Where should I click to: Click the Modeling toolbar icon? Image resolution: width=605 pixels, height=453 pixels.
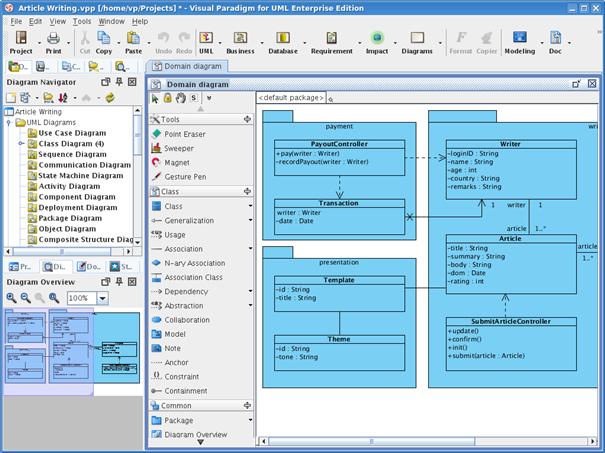coord(520,42)
